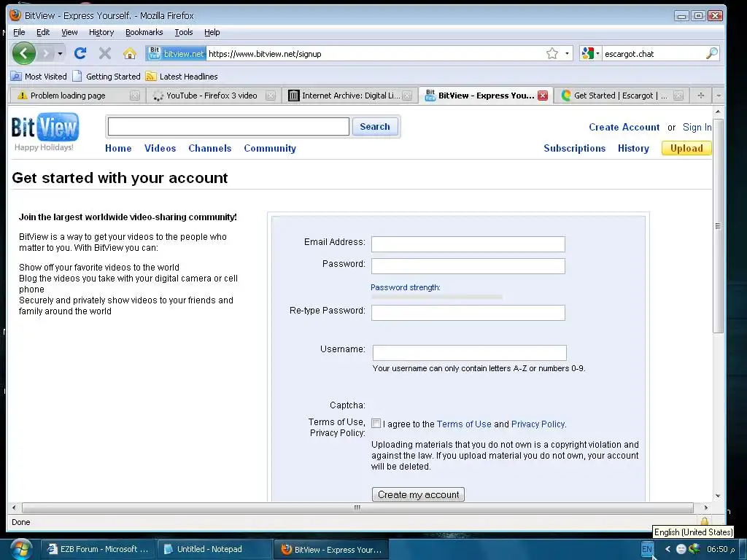Click the magnifier search icon in search bar
Screen dimensions: 747x560
711,53
